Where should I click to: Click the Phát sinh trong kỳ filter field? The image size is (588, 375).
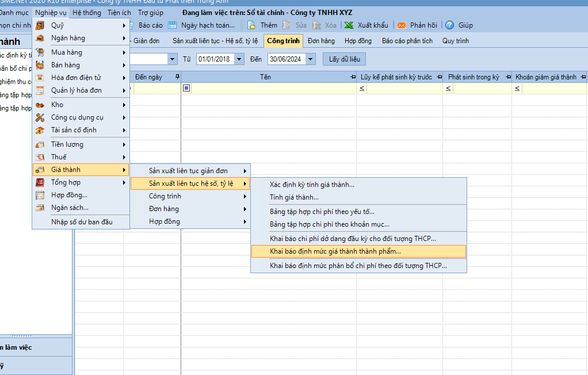tap(481, 89)
